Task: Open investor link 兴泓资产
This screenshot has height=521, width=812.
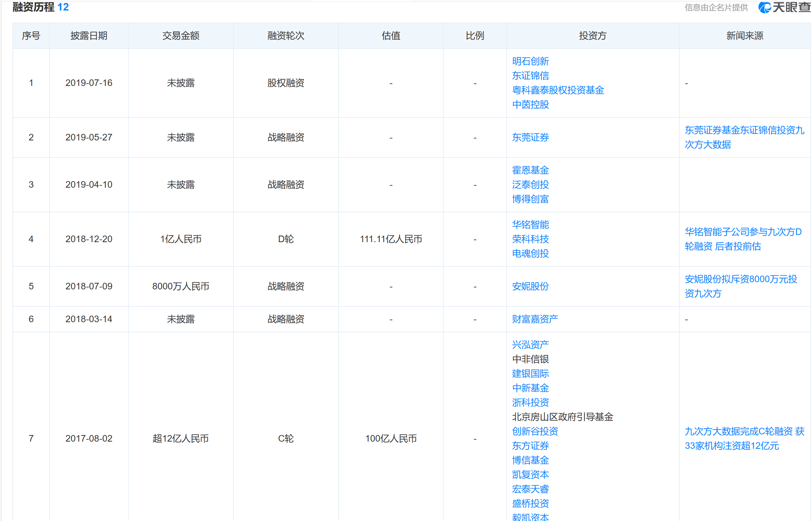Action: click(530, 345)
